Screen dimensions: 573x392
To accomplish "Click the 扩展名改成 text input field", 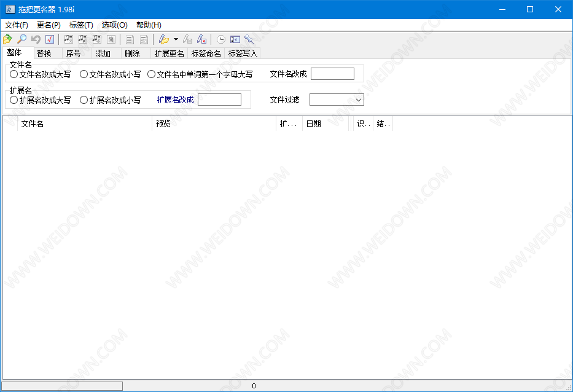I will 219,100.
